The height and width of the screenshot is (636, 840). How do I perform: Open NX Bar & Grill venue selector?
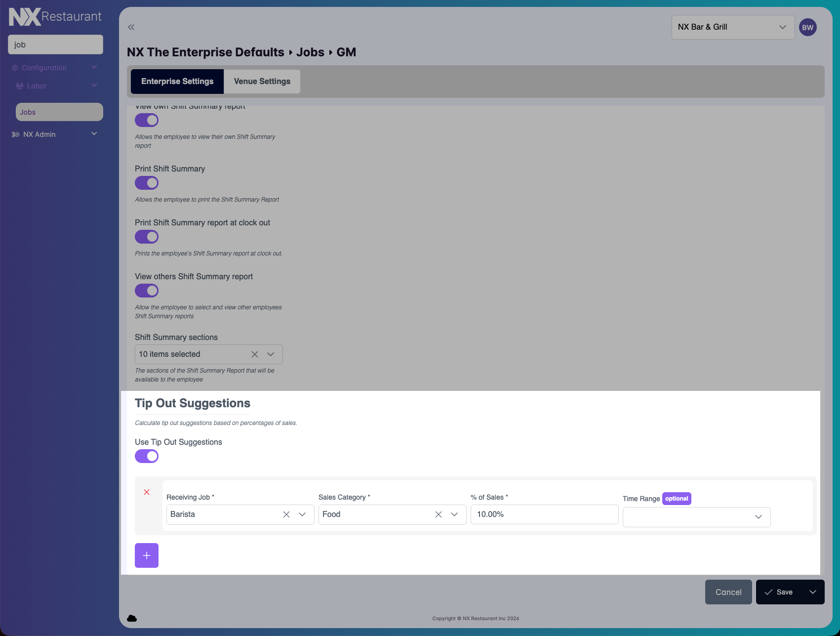pyautogui.click(x=732, y=27)
